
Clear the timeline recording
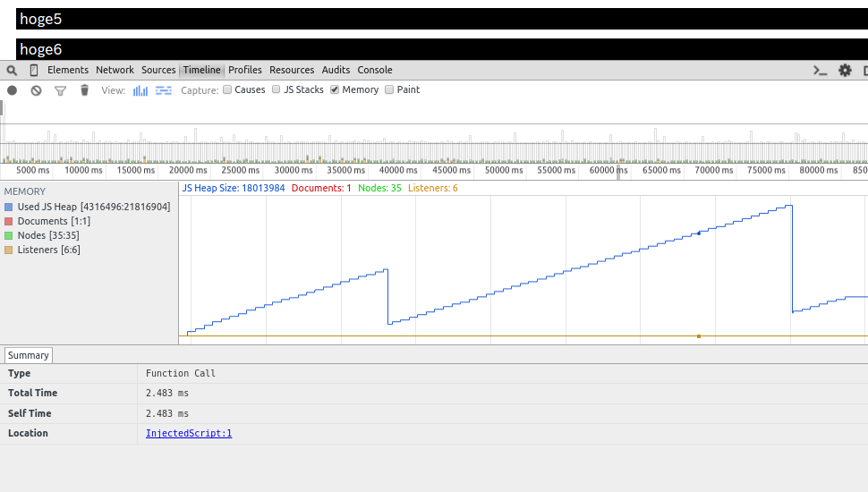36,90
